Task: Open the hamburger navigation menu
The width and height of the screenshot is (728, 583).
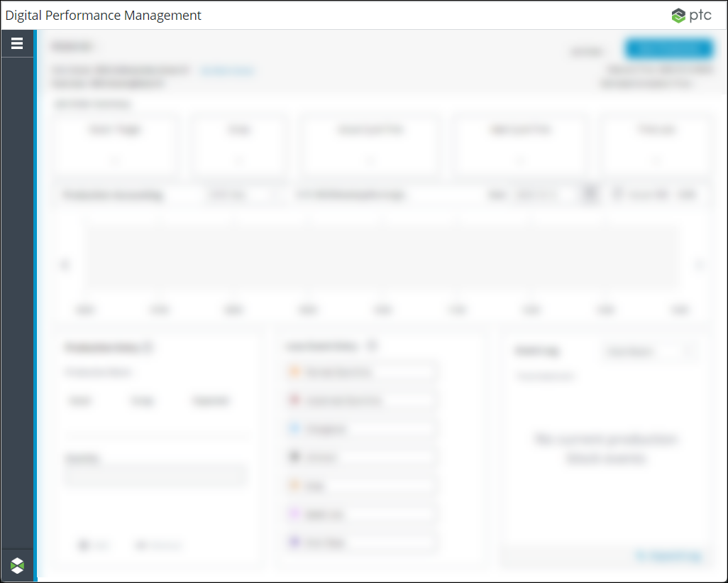Action: coord(17,43)
